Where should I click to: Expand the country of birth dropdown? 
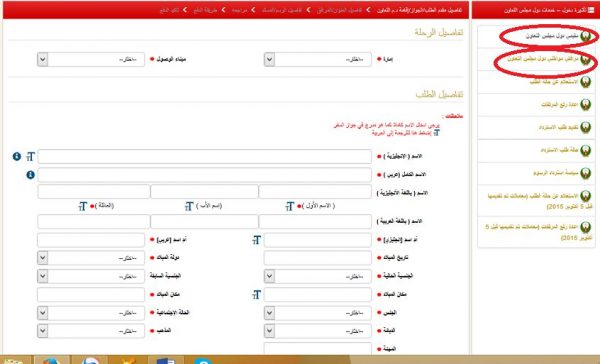pyautogui.click(x=91, y=258)
